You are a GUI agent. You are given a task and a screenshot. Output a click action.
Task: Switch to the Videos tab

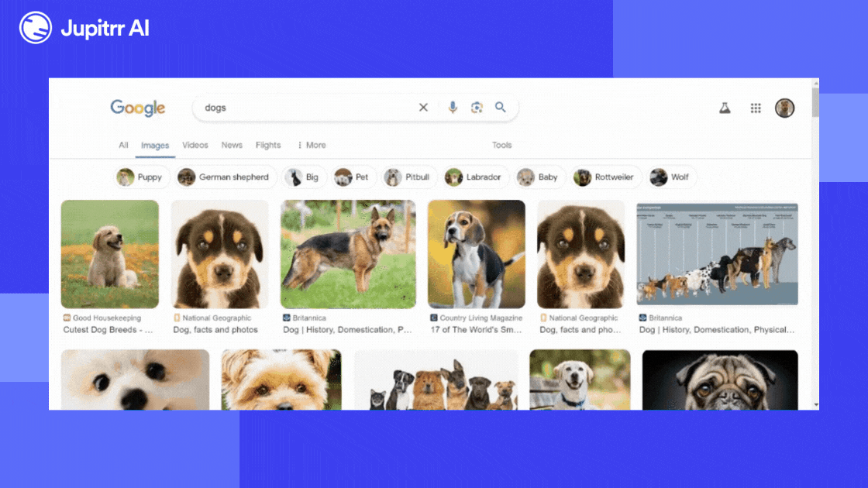point(195,145)
